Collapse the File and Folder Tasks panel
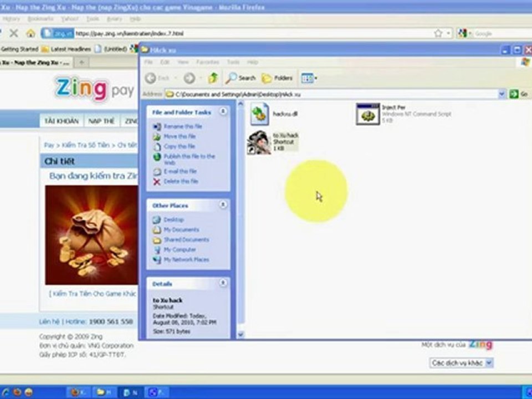The height and width of the screenshot is (399, 532). click(223, 111)
